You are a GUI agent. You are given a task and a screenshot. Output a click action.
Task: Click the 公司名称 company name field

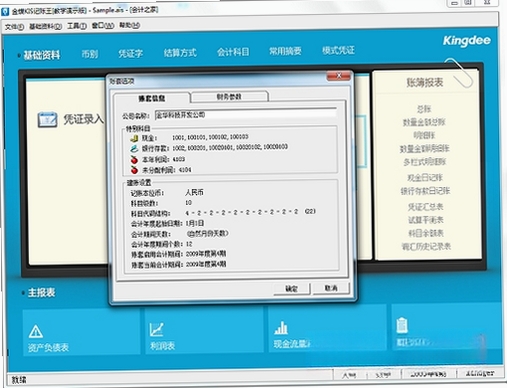(246, 115)
